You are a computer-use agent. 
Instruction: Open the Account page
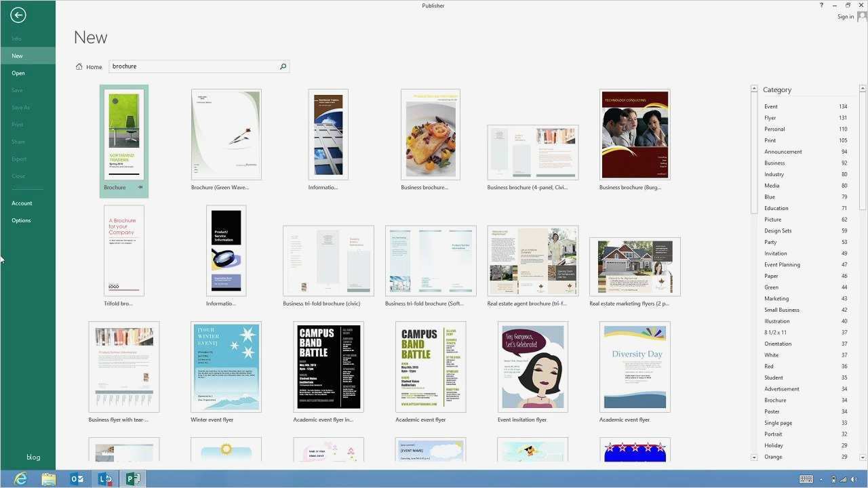pos(22,203)
